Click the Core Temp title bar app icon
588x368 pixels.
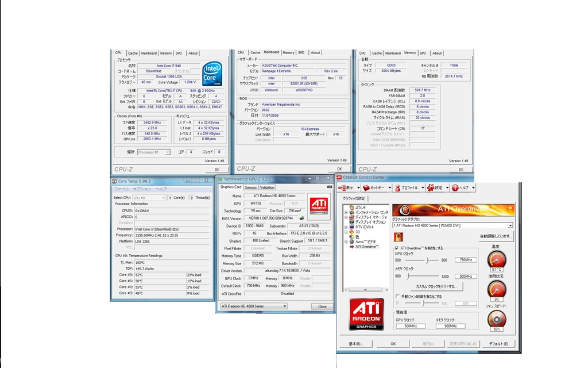tap(114, 181)
